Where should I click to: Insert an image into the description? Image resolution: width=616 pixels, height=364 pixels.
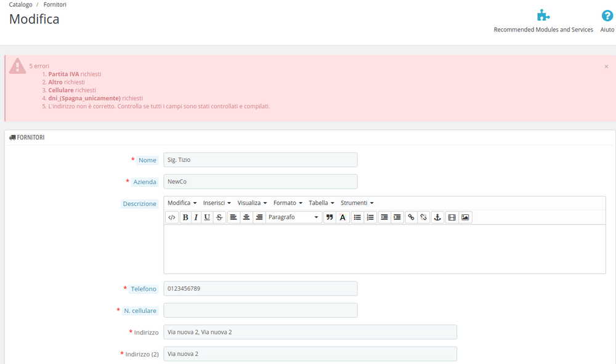click(465, 217)
